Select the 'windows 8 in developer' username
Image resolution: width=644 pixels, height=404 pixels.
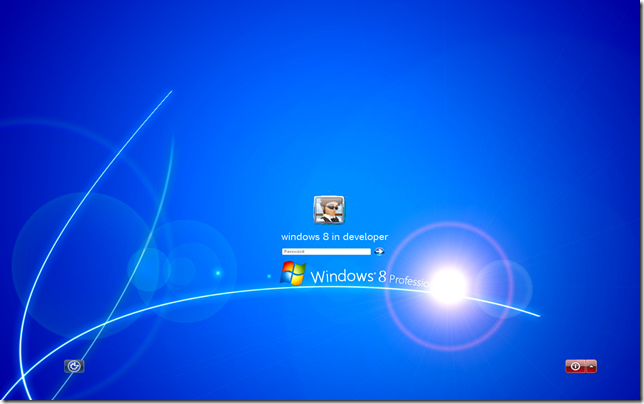[x=334, y=236]
